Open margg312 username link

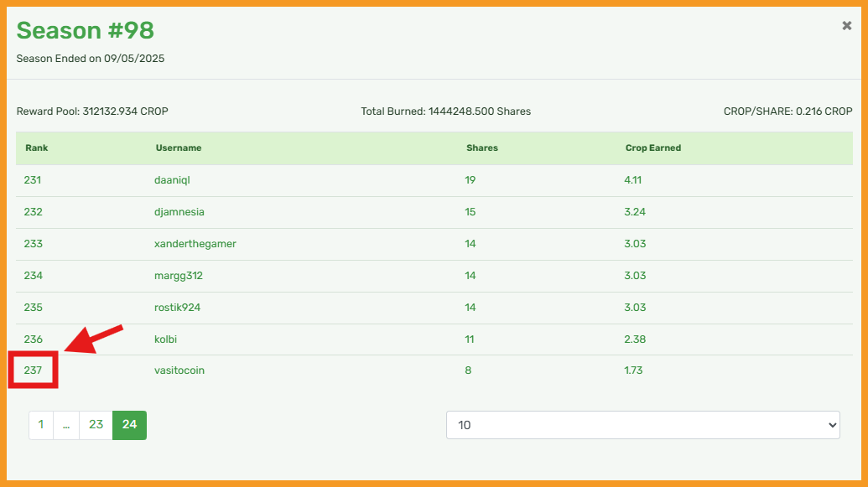click(179, 276)
